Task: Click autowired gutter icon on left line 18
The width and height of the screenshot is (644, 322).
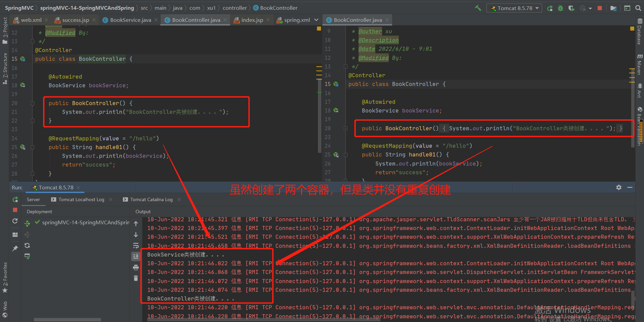Action: click(22, 85)
